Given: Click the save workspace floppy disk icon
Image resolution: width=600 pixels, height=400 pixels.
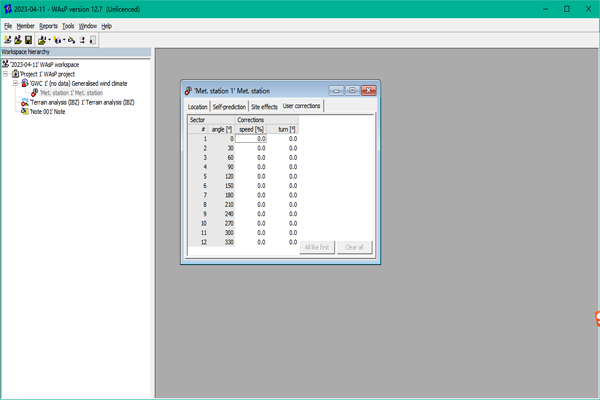Looking at the screenshot, I should click(28, 40).
